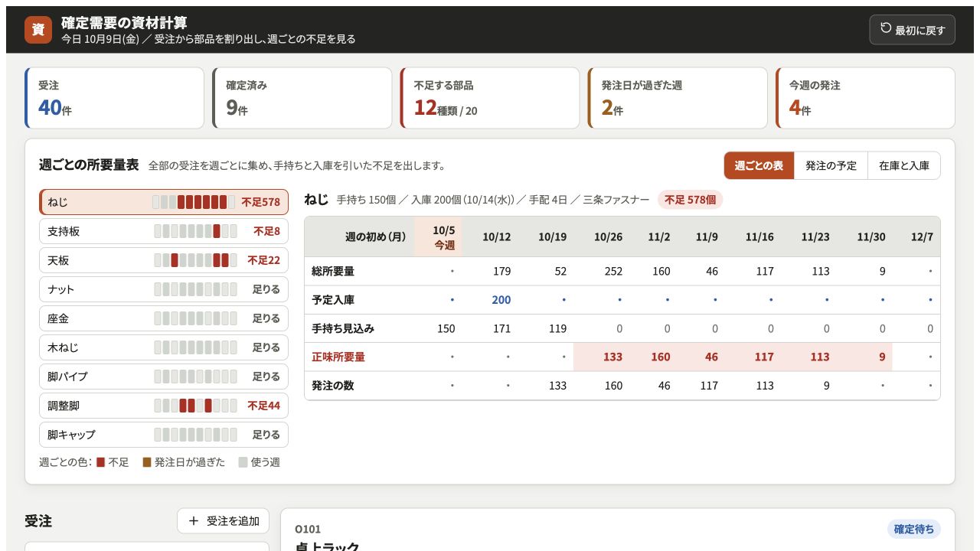Image resolution: width=980 pixels, height=551 pixels.
Task: Select the 脚キャップ part row
Action: (164, 435)
